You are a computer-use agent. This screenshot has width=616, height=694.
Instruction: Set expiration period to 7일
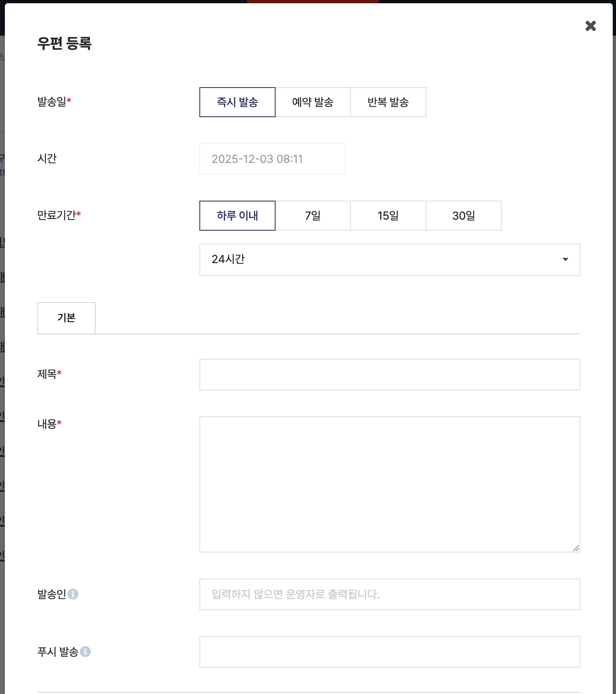(x=312, y=216)
